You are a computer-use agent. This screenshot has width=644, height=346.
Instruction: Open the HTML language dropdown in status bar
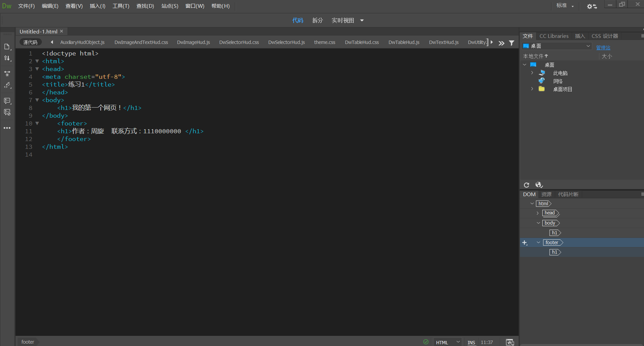[448, 342]
